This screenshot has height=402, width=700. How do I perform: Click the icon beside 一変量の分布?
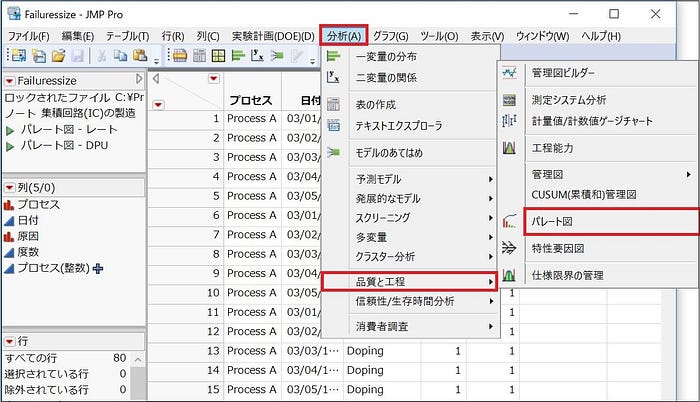[333, 56]
